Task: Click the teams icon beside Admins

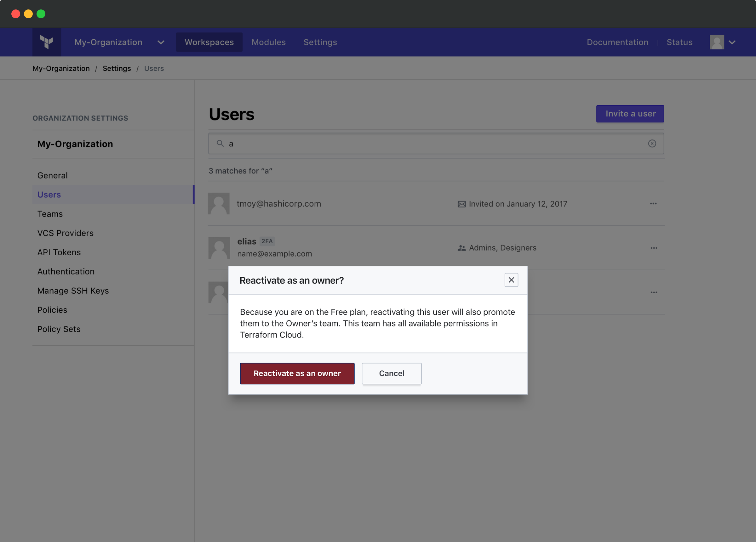Action: pyautogui.click(x=462, y=248)
